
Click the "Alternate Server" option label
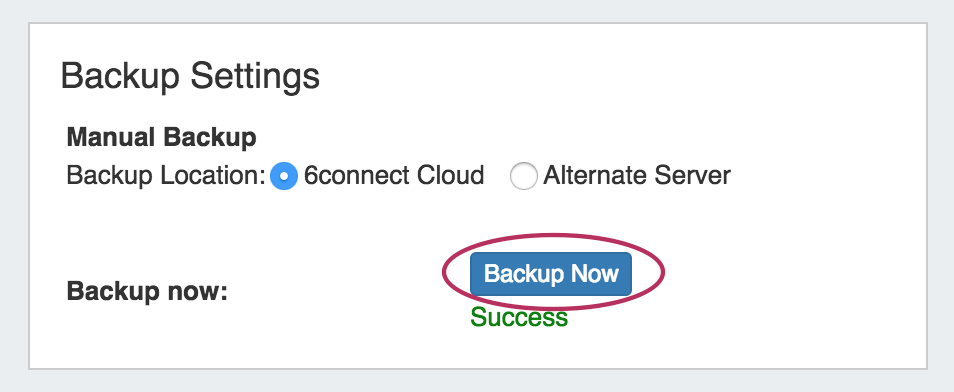636,176
